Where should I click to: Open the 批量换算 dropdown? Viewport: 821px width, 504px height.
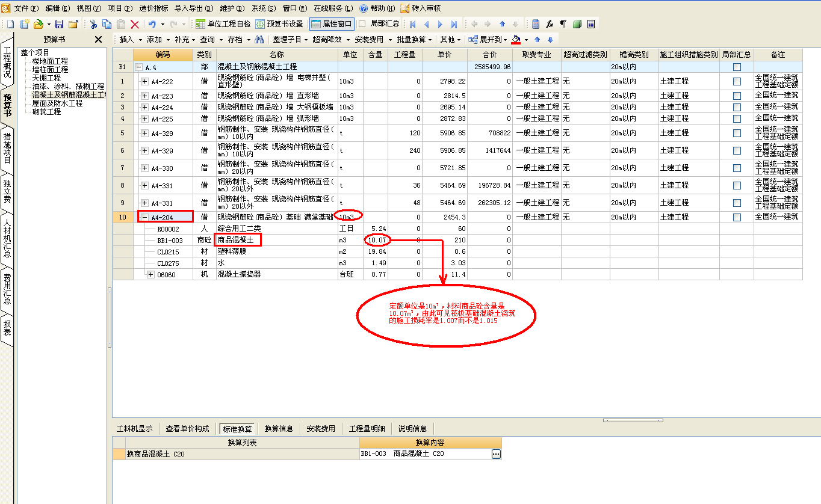[x=414, y=40]
